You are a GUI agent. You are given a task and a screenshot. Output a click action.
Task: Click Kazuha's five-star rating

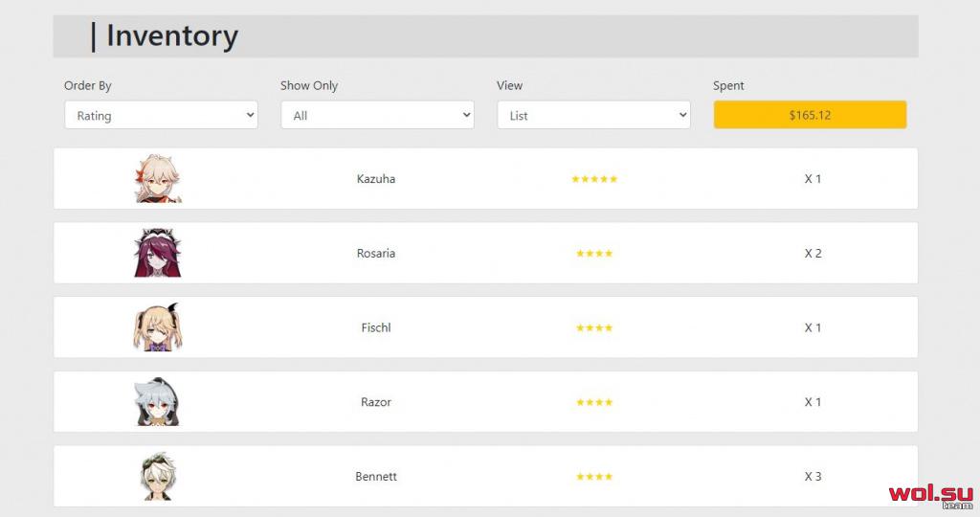coord(594,179)
